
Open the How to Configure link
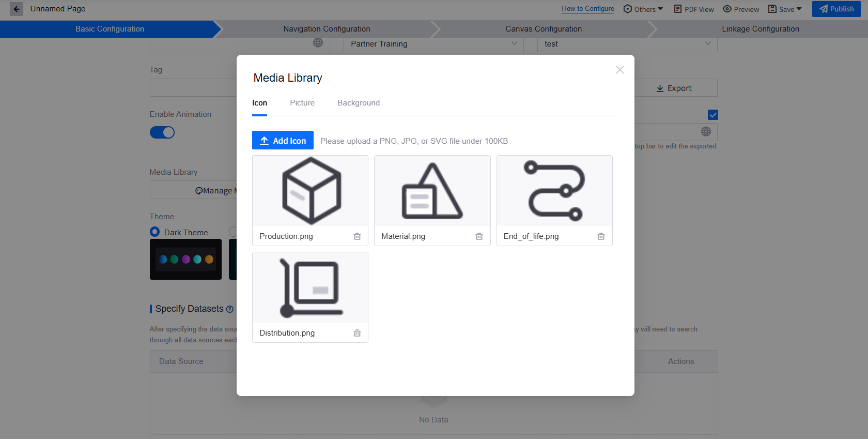point(588,9)
